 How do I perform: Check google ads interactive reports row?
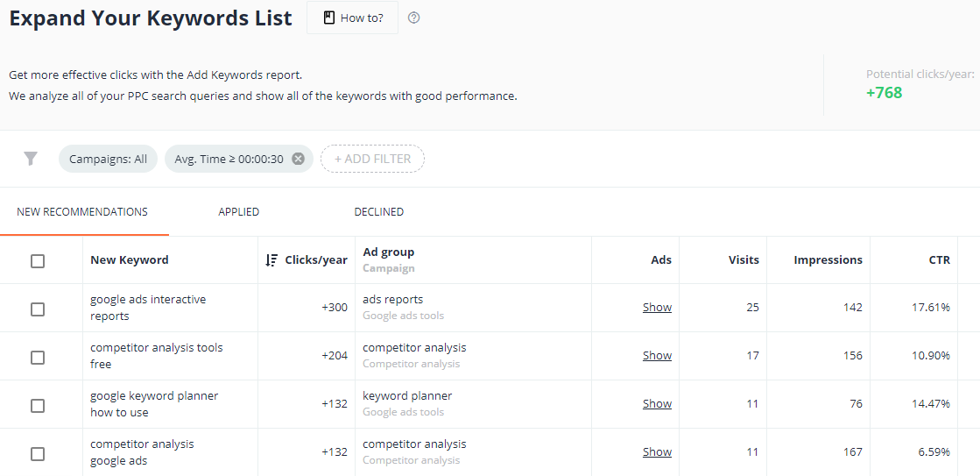[38, 309]
